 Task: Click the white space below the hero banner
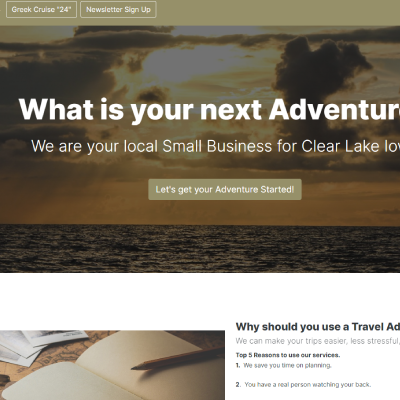tap(200, 295)
